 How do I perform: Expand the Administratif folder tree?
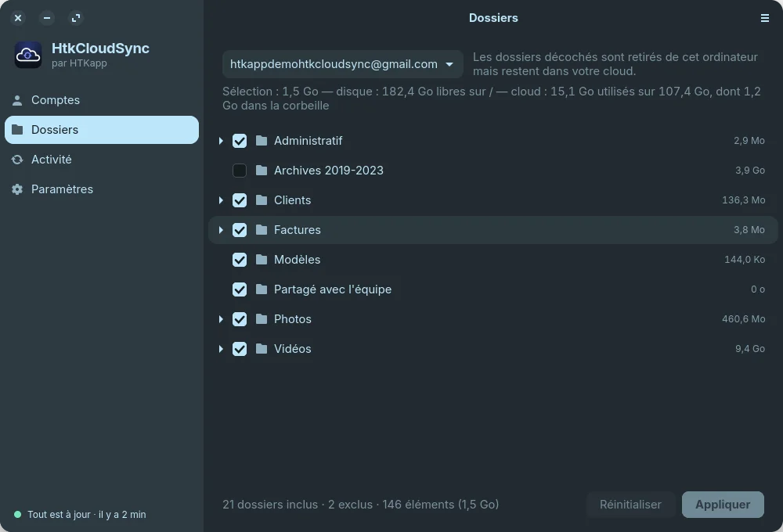tap(221, 141)
